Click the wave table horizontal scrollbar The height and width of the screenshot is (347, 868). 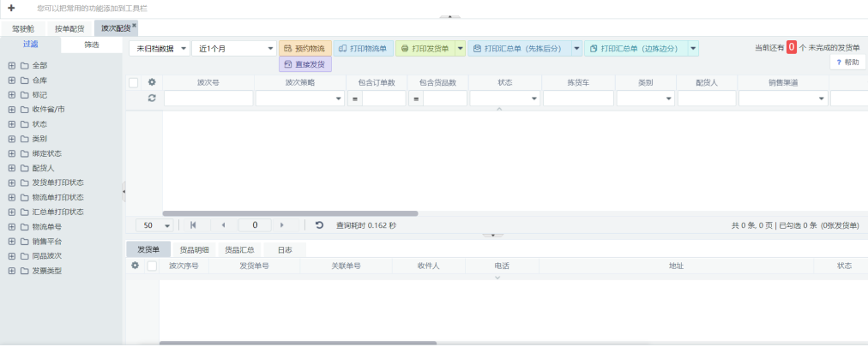tap(290, 213)
